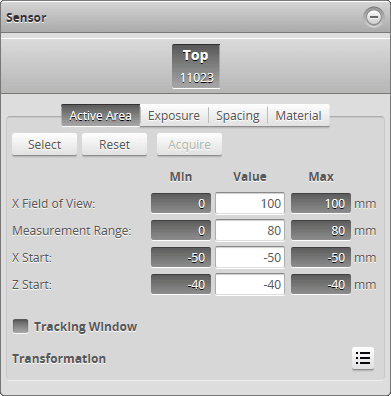Edit the Z Start value field
This screenshot has width=391, height=396.
[x=250, y=284]
